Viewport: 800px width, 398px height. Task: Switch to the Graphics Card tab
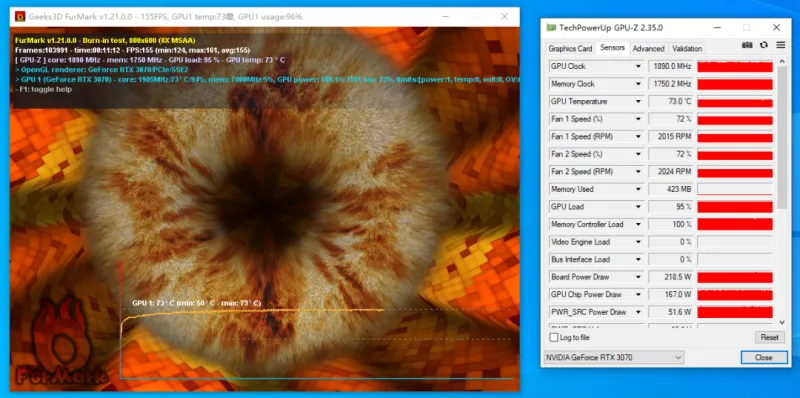(x=570, y=48)
